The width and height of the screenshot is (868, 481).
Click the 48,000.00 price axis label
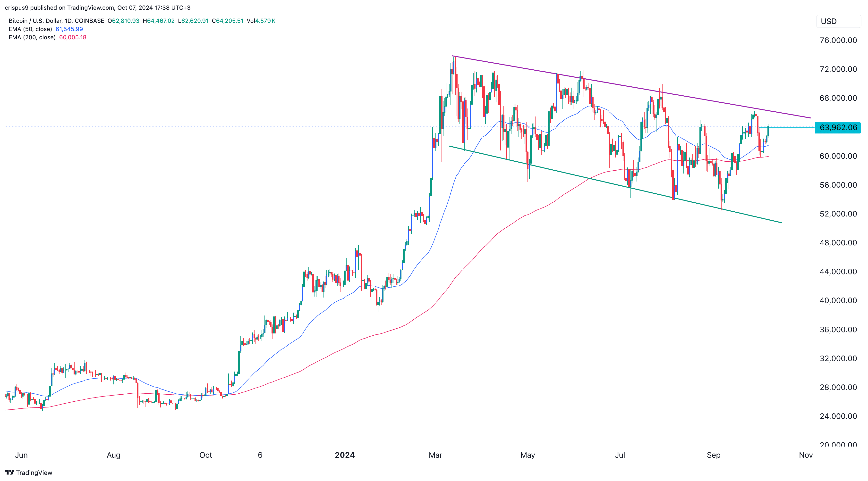click(x=838, y=243)
